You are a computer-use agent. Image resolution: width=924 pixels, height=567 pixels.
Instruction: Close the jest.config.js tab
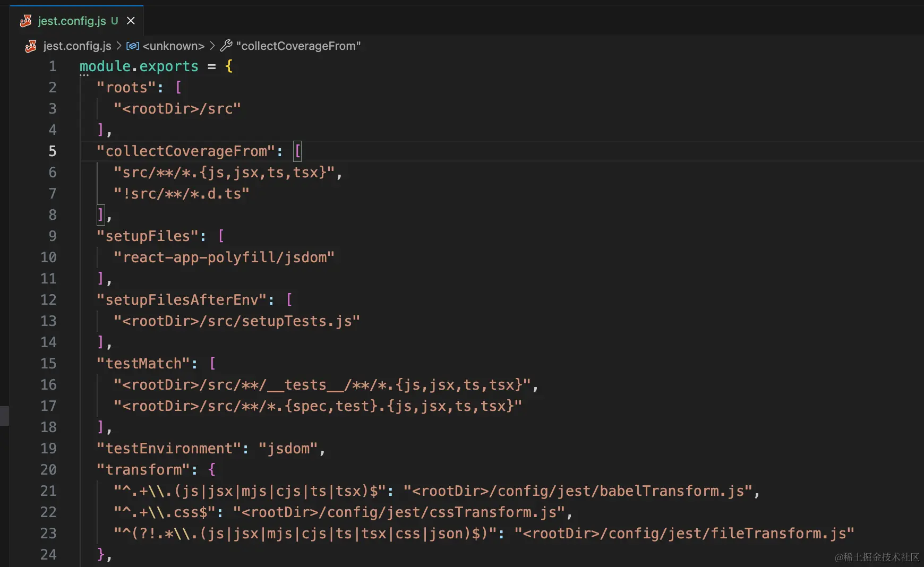[x=131, y=21]
